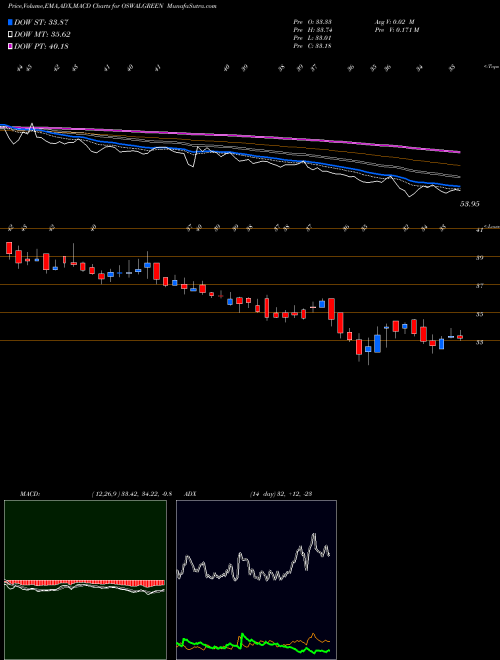Select the 'DOW ST: 33.87' legend text
500x660 pixels.
click(x=41, y=22)
